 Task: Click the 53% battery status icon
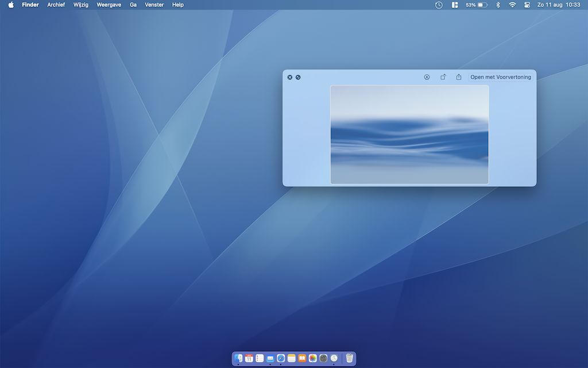[x=477, y=5]
